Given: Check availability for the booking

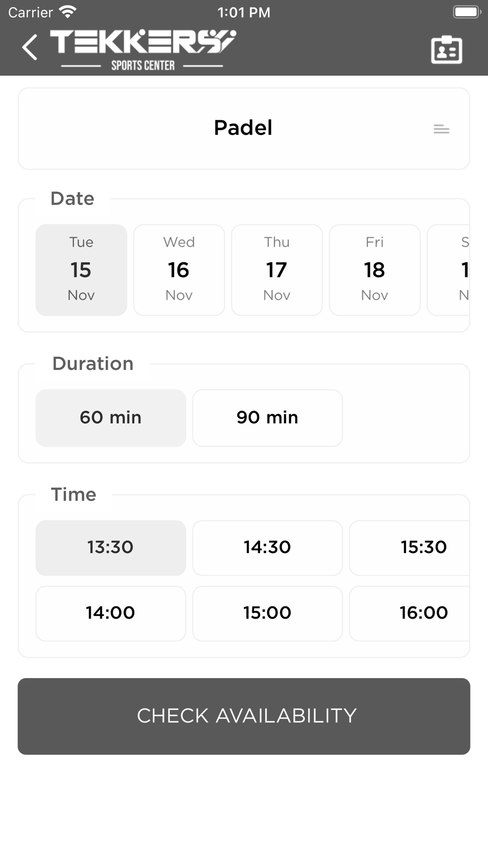Looking at the screenshot, I should tap(244, 716).
